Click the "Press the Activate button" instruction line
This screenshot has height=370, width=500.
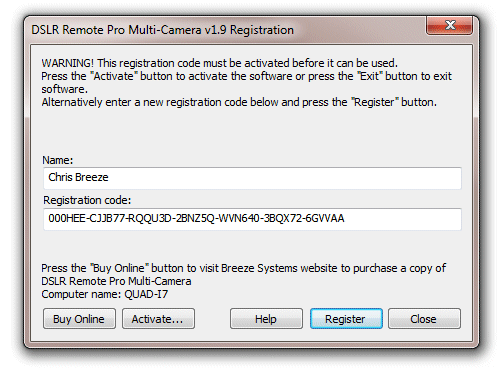[246, 76]
